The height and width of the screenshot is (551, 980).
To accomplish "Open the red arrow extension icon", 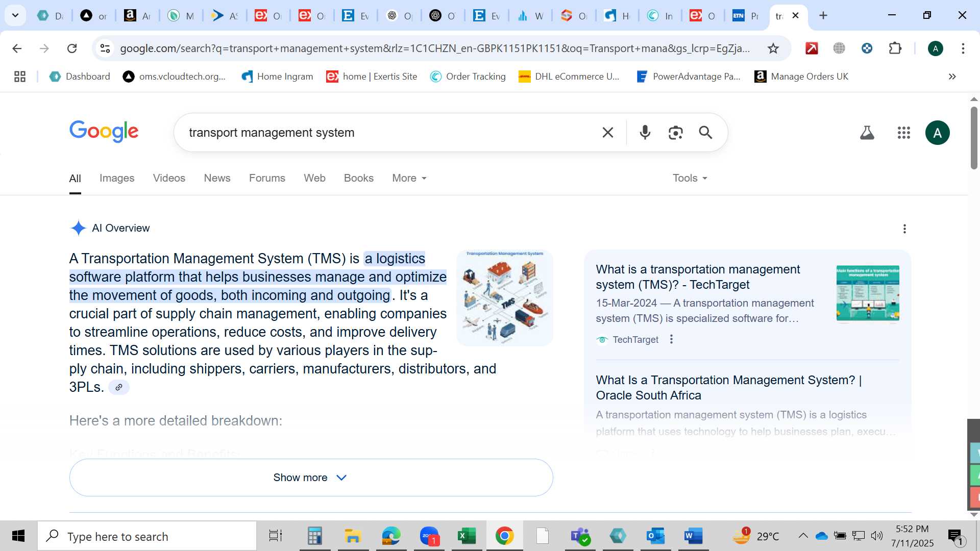I will (x=812, y=48).
